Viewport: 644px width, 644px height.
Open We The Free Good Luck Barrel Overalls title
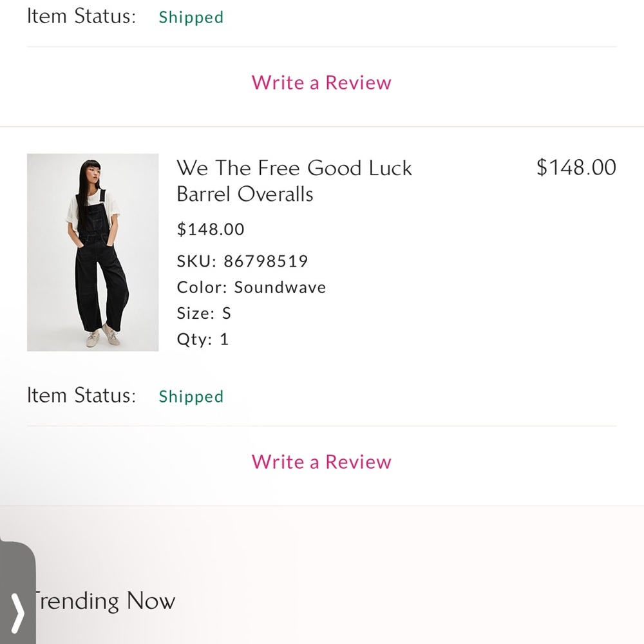(294, 181)
